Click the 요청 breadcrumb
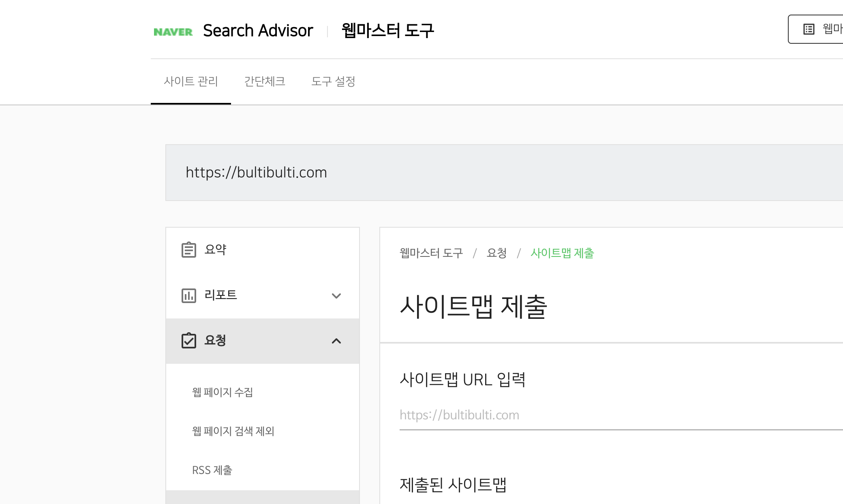843x504 pixels. pos(496,253)
